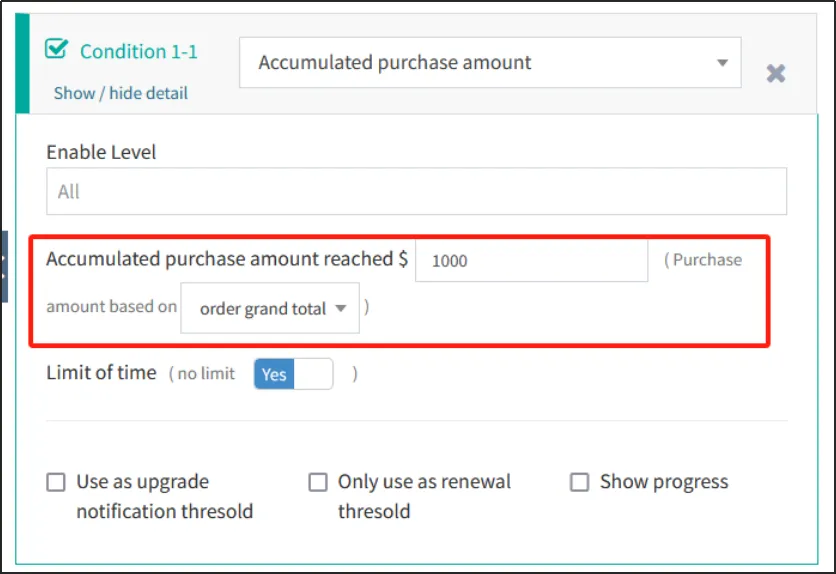Remove the condition with the X icon
This screenshot has height=574, width=836.
(x=775, y=73)
